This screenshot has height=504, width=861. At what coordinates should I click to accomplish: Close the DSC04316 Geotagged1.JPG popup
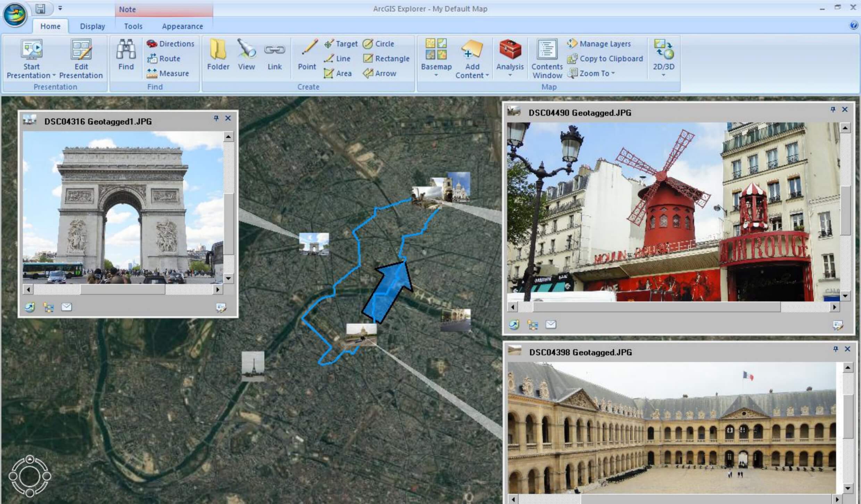228,118
